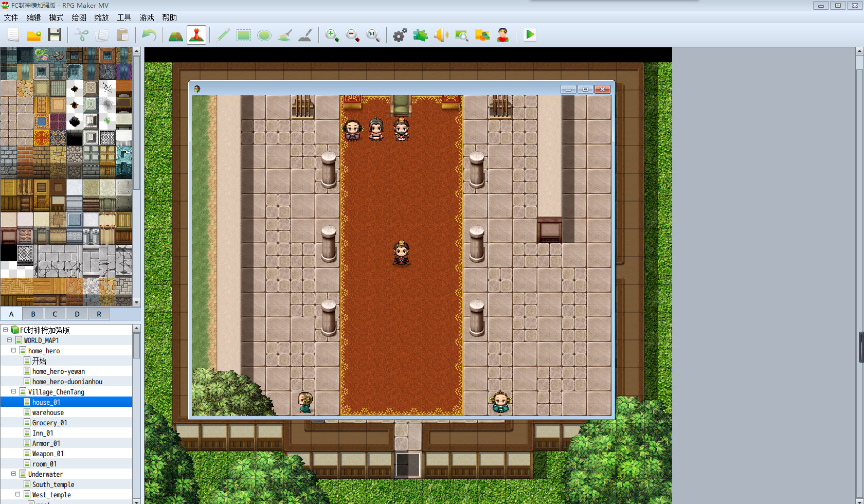
Task: Select the Flood Fill tool
Action: point(285,35)
